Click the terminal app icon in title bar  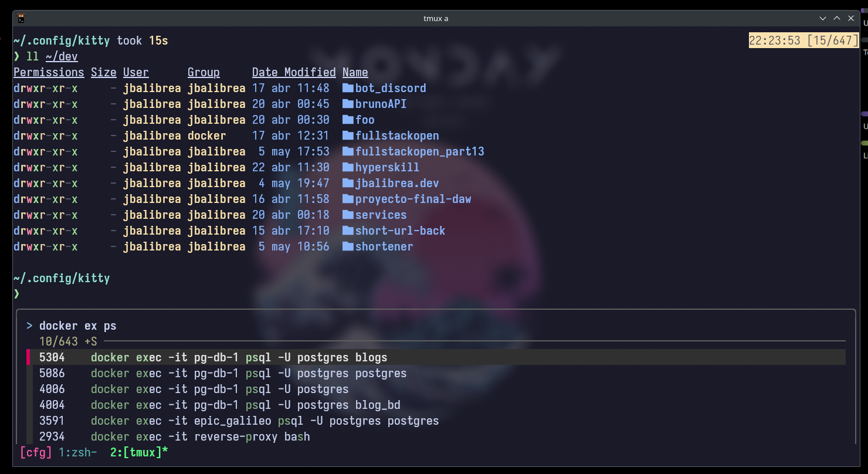[21, 19]
